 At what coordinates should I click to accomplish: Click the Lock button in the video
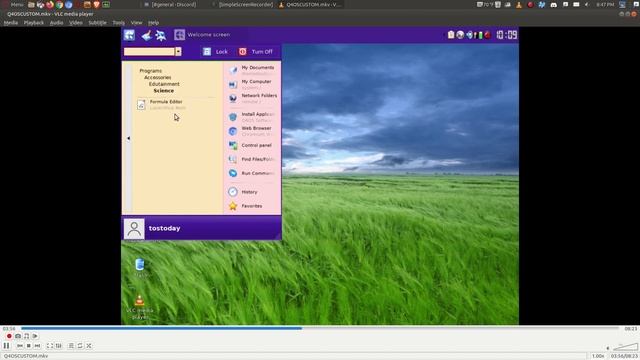(216, 51)
